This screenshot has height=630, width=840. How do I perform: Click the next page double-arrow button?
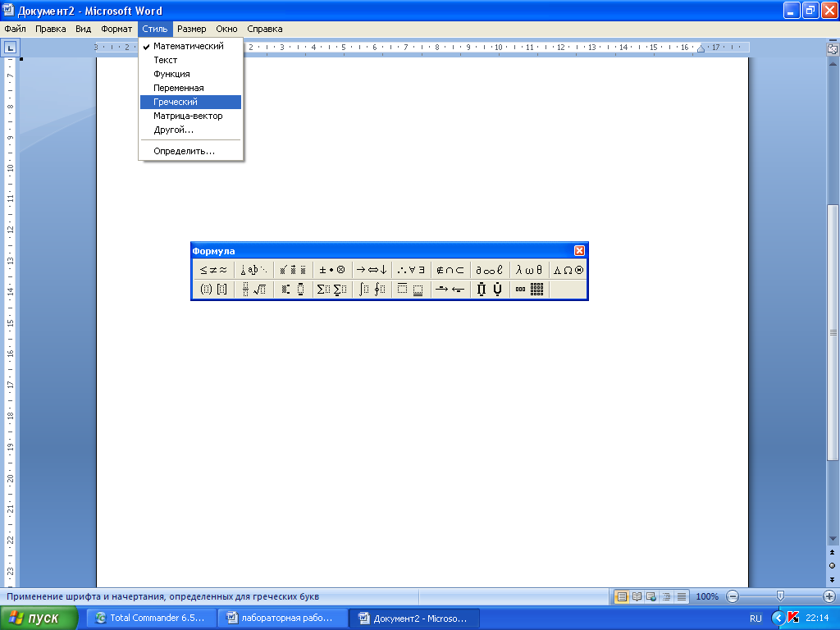832,579
